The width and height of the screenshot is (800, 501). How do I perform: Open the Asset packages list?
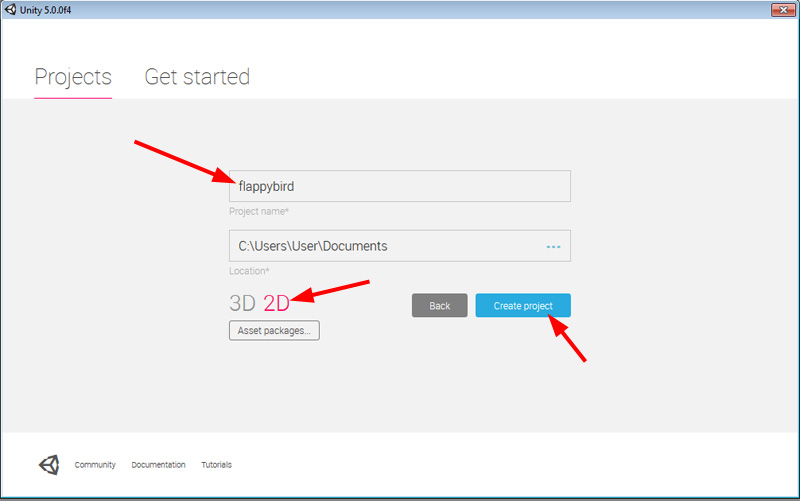[x=274, y=330]
